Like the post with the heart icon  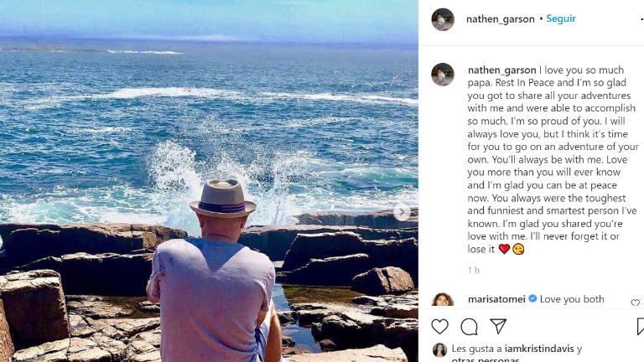439,327
